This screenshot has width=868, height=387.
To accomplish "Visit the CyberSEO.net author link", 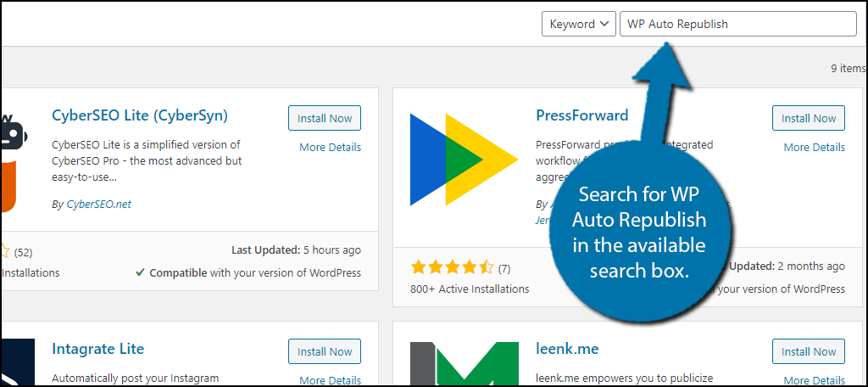I will (99, 204).
